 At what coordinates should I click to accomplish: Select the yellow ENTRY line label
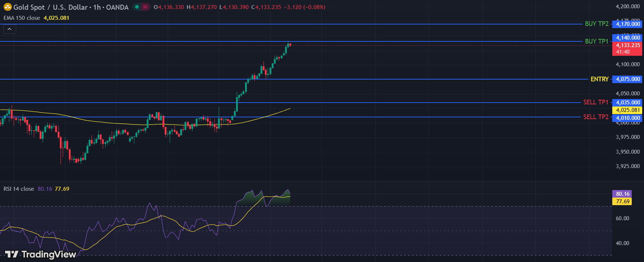click(599, 79)
